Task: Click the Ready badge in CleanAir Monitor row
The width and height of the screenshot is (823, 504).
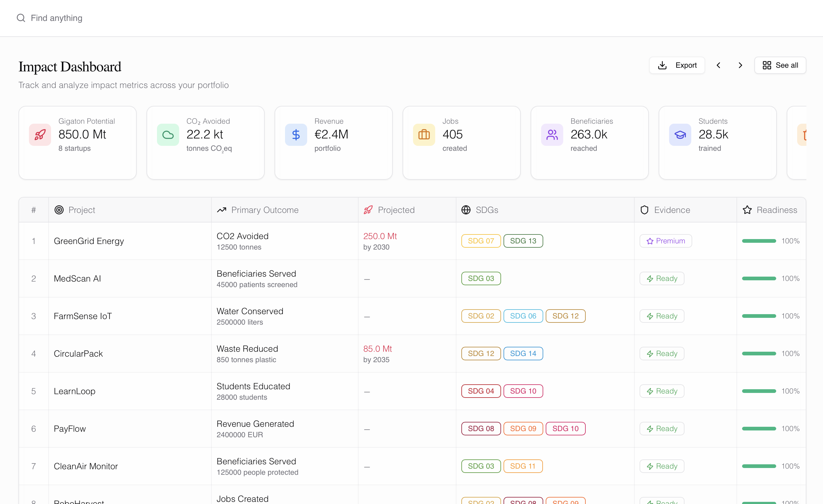Action: (x=662, y=466)
